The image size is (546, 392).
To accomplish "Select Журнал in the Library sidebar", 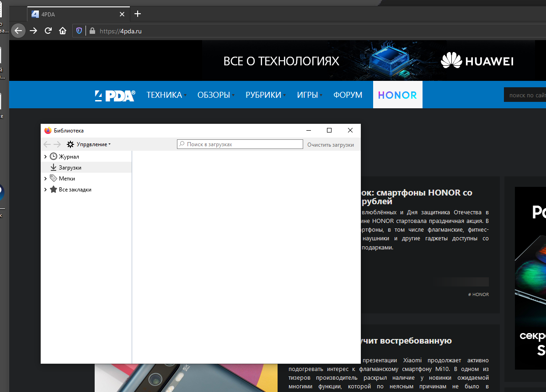I will click(x=69, y=157).
